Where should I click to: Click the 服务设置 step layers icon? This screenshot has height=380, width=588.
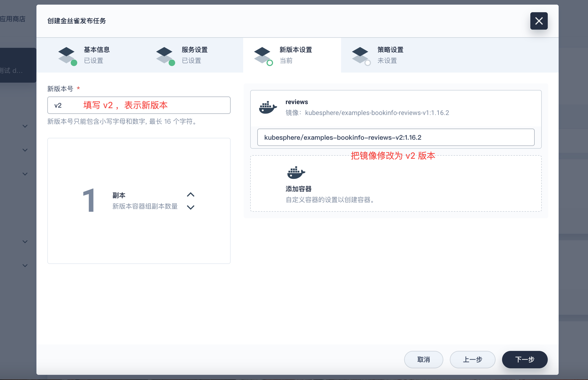point(165,55)
